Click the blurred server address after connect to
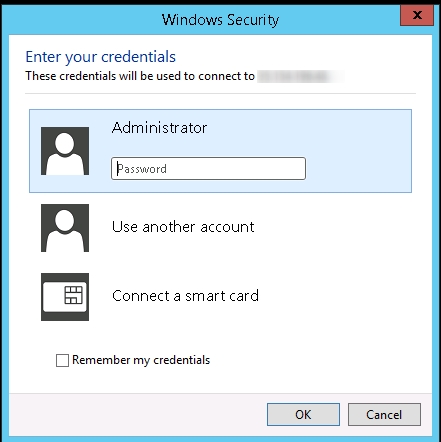Viewport: 441px width, 442px height. pos(301,76)
